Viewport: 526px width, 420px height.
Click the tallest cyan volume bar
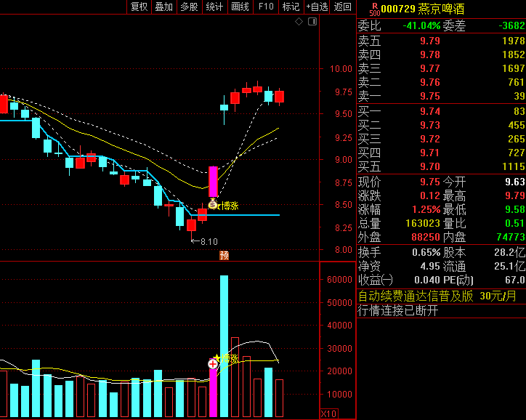224,346
